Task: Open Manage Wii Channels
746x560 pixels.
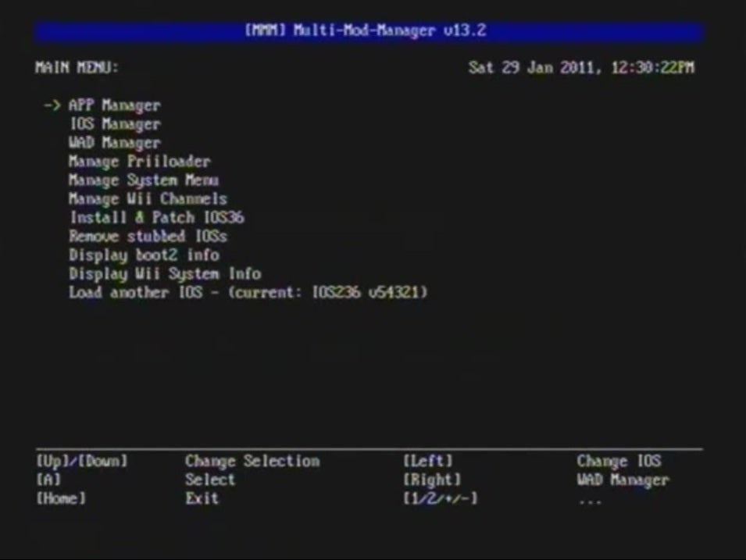Action: click(x=148, y=199)
